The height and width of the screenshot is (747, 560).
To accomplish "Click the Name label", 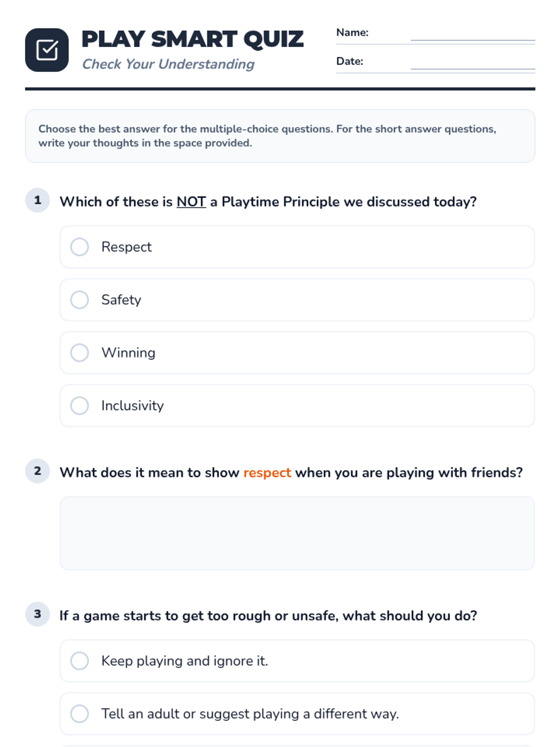I will coord(352,33).
